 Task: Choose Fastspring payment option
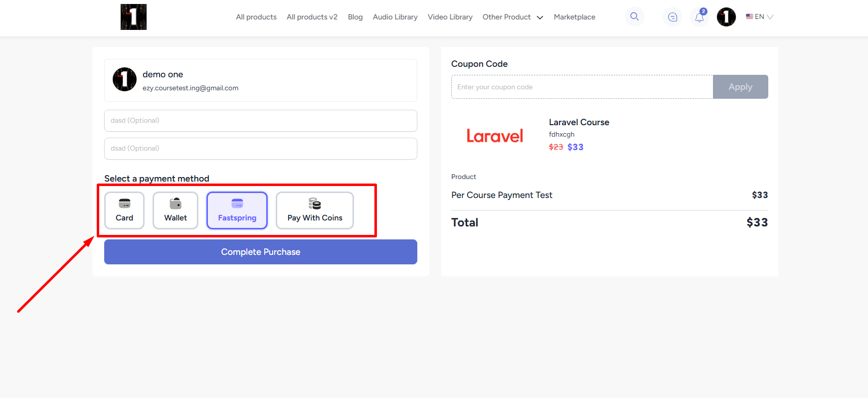pyautogui.click(x=237, y=210)
